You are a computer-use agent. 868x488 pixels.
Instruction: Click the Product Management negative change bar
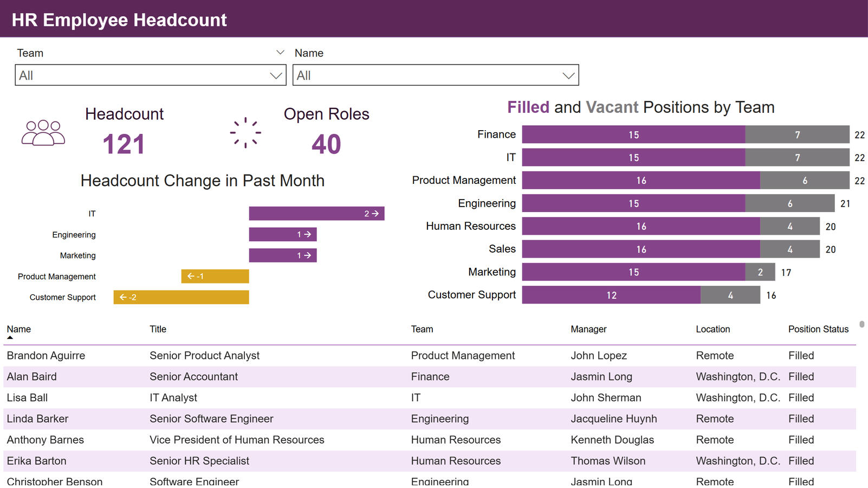(x=215, y=276)
